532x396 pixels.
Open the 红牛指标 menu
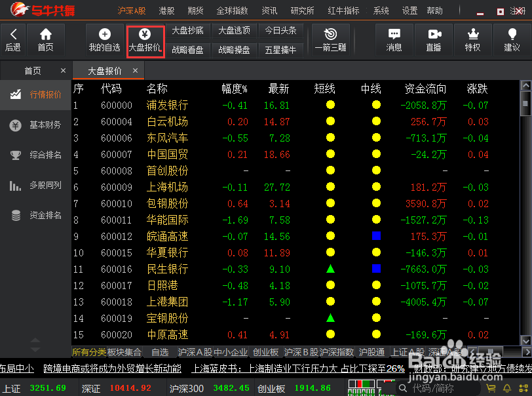tap(343, 11)
